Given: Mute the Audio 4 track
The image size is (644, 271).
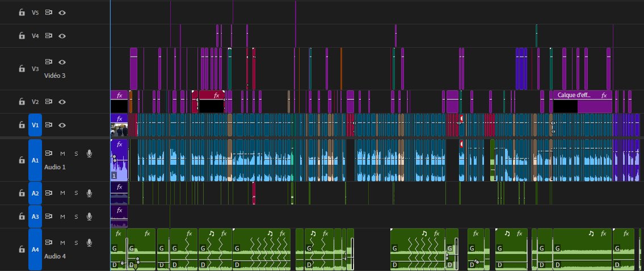Looking at the screenshot, I should click(63, 243).
